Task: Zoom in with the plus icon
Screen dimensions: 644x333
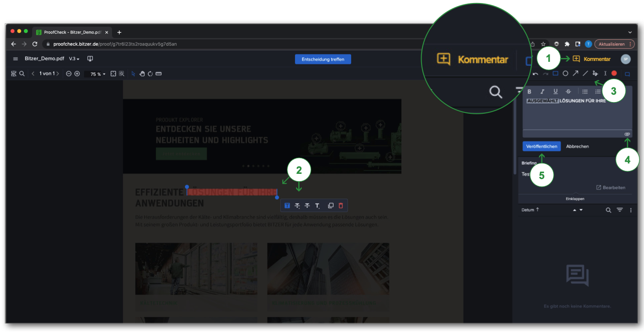Action: [x=77, y=74]
